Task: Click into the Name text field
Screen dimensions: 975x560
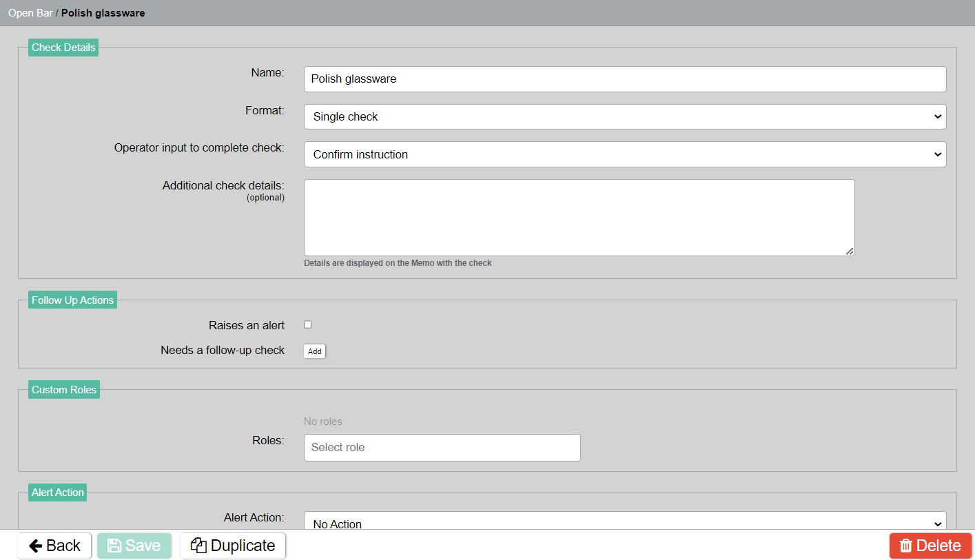Action: tap(624, 79)
